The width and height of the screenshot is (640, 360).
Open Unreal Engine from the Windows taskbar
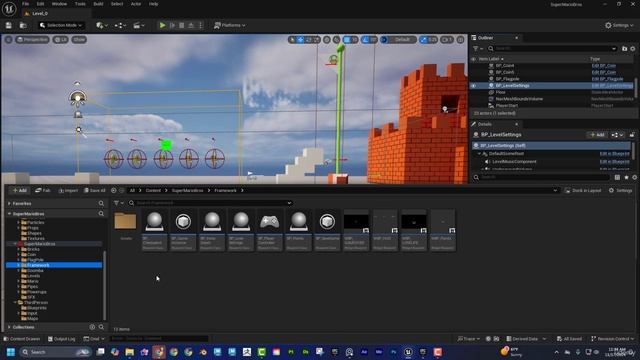[408, 352]
